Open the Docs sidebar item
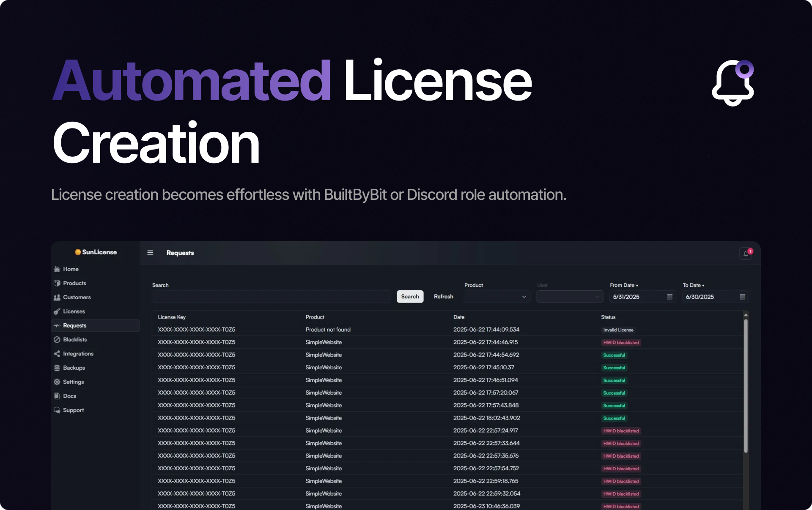The image size is (812, 510). coord(70,396)
